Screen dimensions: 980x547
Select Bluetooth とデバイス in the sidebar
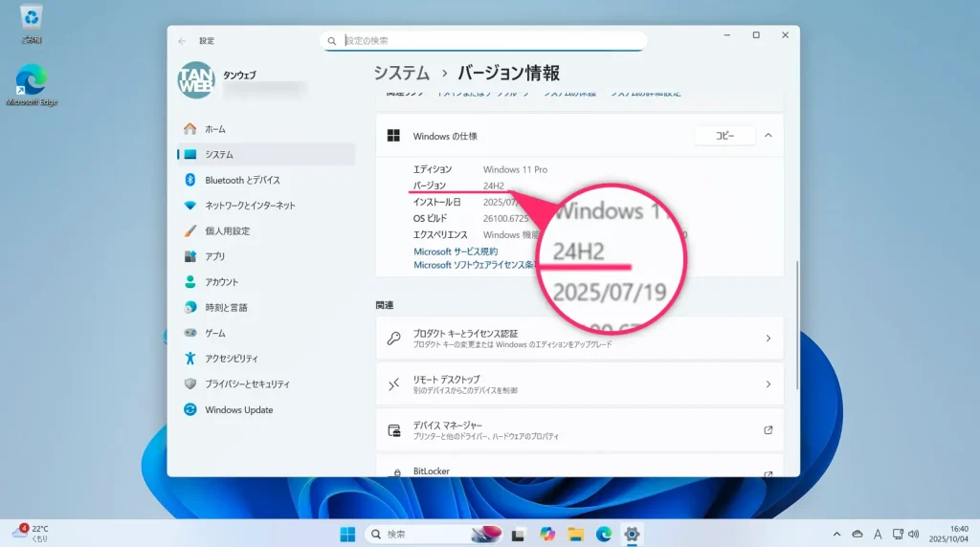tap(242, 180)
